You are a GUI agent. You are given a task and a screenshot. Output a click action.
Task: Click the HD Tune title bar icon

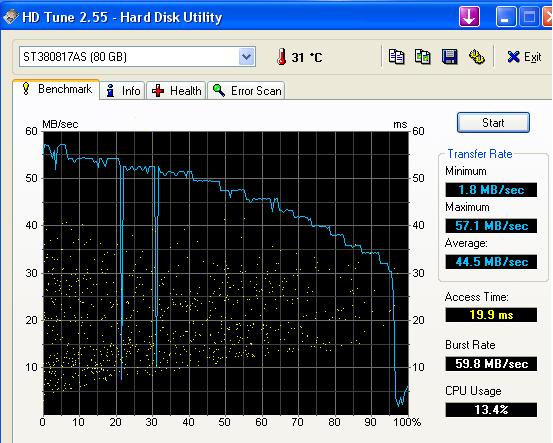click(10, 16)
